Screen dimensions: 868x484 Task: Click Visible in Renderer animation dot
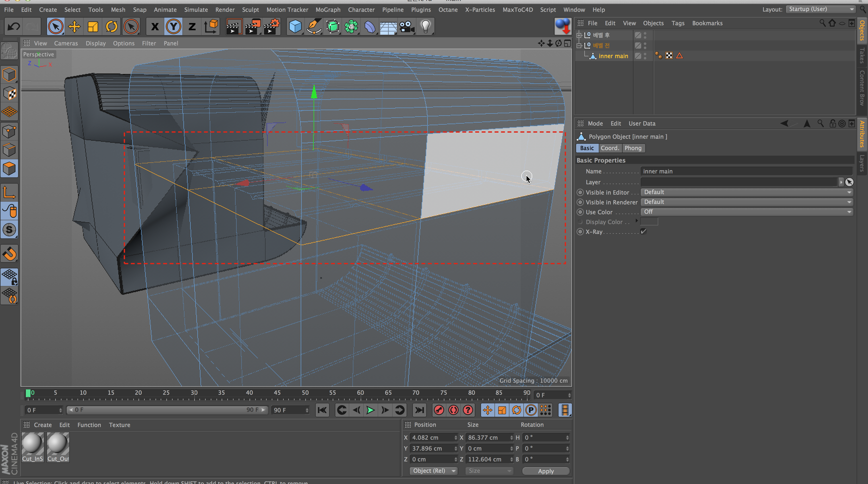point(580,202)
